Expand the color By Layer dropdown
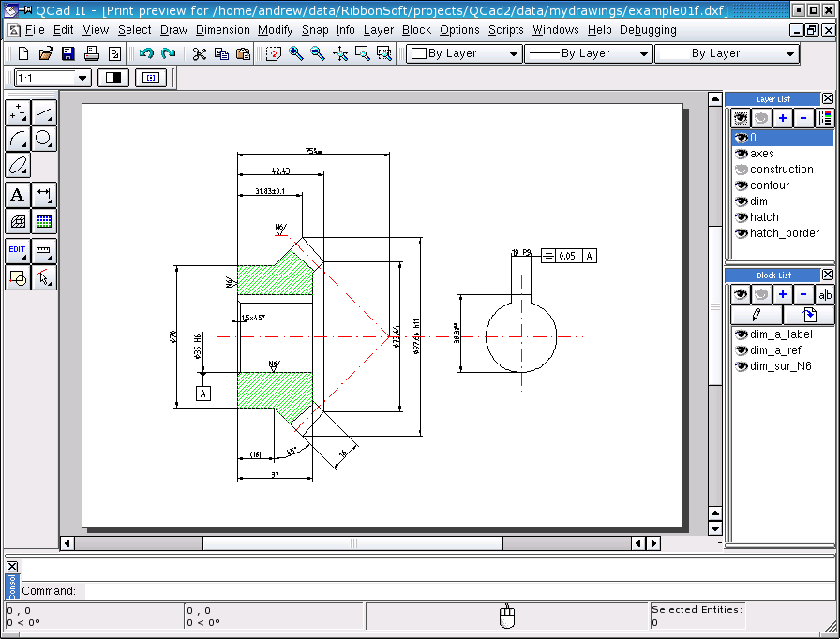This screenshot has height=639, width=840. point(514,53)
